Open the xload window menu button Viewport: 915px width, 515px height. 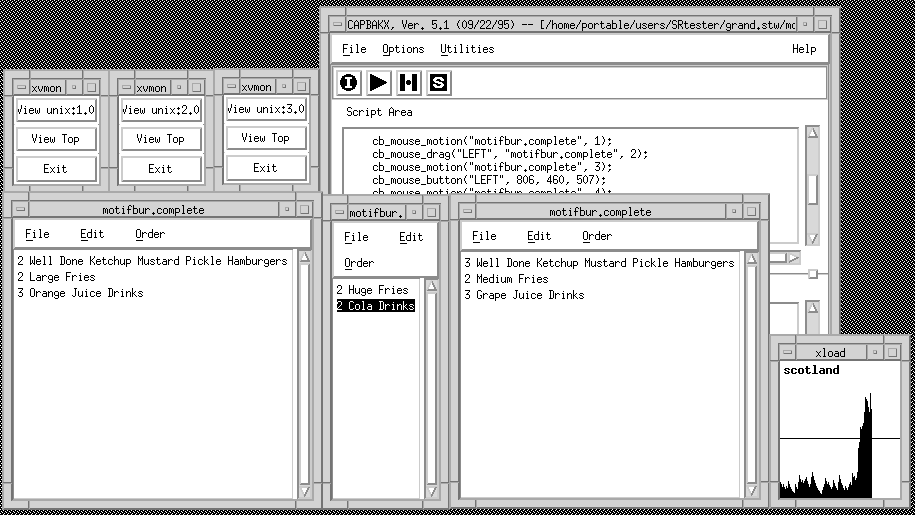790,353
